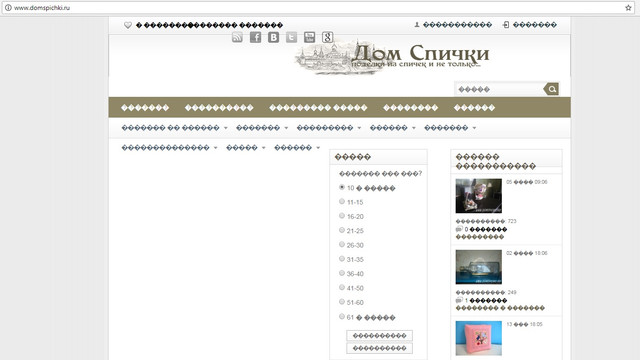Open the Google social icon

click(327, 38)
